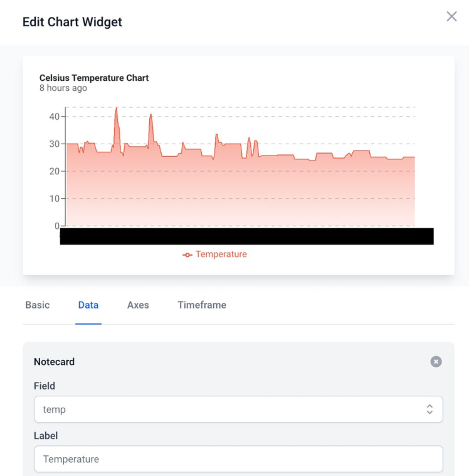
Task: Remove the Notecard data series
Action: 436,362
